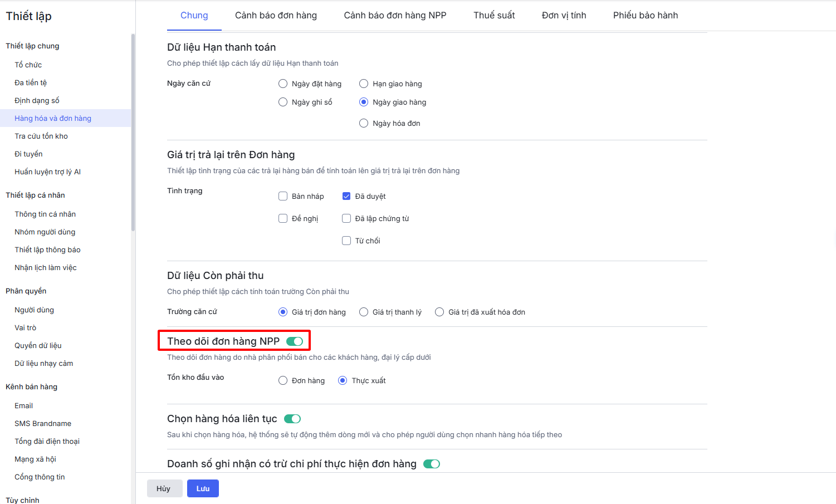Open the Vai trò settings page
Viewport: 836px width, 504px height.
[25, 327]
